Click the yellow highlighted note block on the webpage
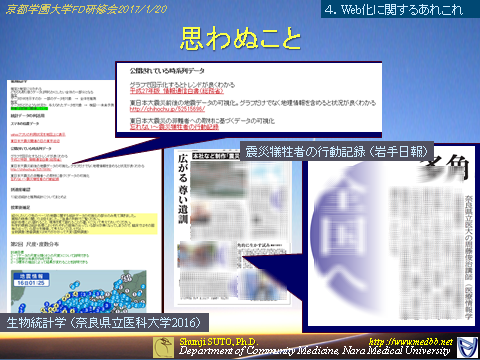The image size is (480, 360). 84,223
